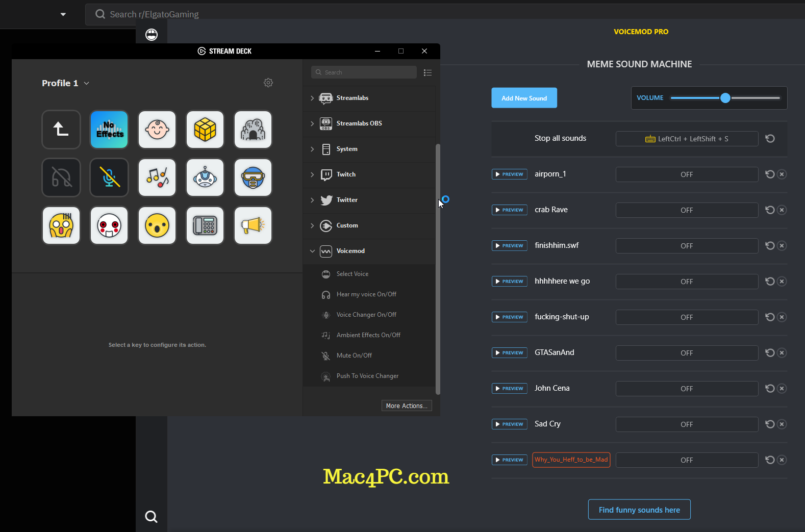Click the Add New Sound button
Screen dimensions: 805x532
(524, 98)
